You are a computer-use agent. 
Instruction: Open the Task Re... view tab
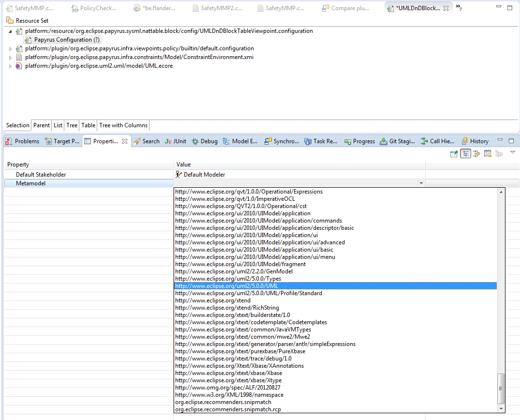click(321, 141)
